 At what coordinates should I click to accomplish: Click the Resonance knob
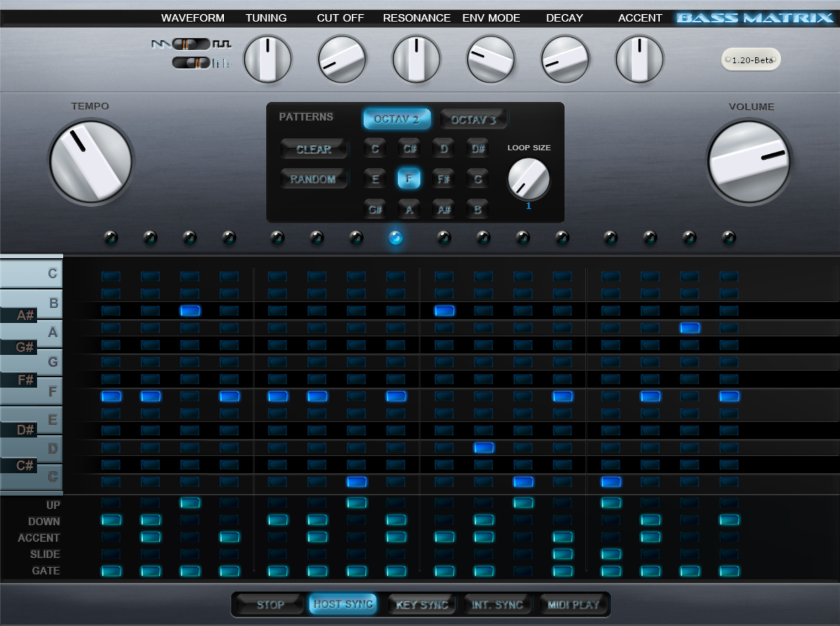(416, 59)
